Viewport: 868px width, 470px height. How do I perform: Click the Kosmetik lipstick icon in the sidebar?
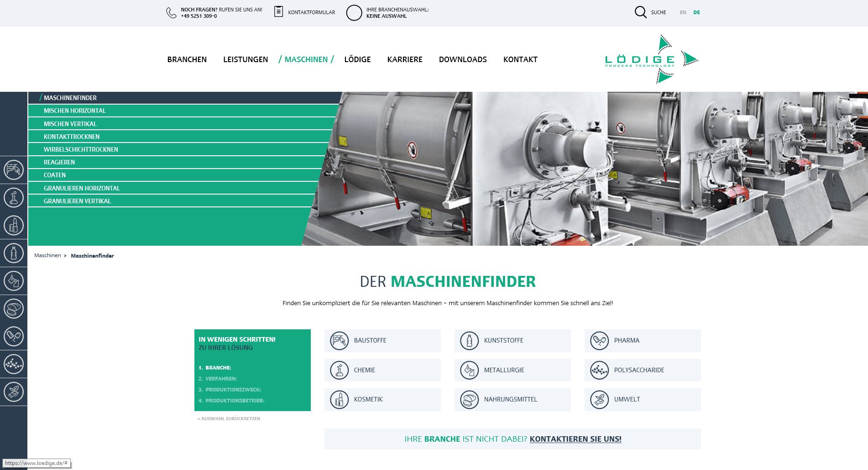pos(14,225)
